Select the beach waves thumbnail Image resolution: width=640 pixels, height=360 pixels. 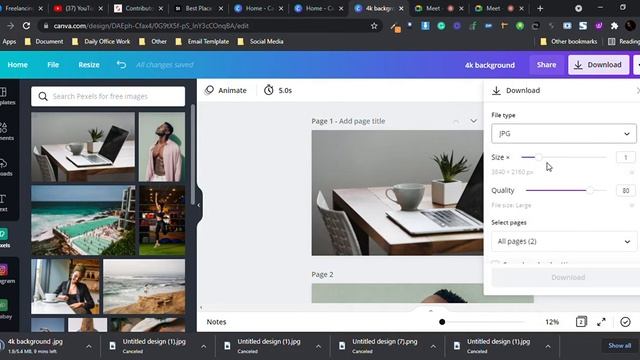coord(144,287)
